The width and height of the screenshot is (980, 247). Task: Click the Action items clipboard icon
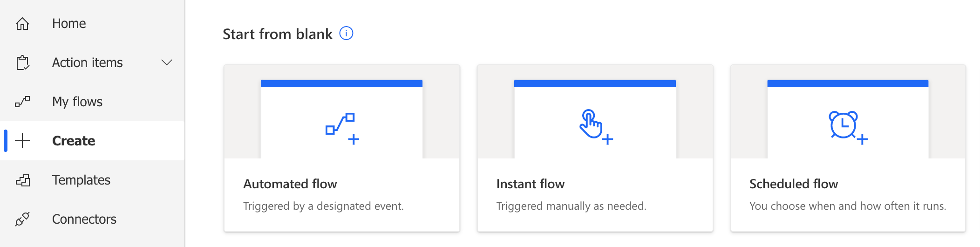22,62
